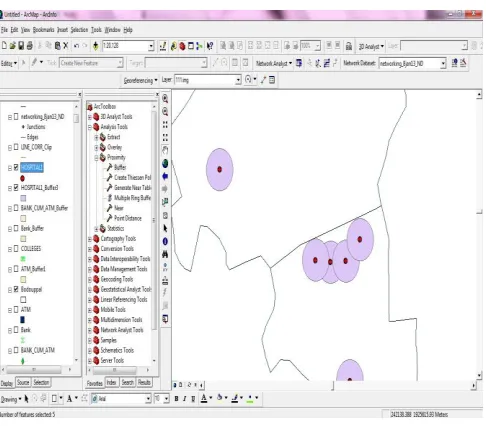Turn on the COLLEGES layer
Screen dimensions: 486x426
point(16,249)
